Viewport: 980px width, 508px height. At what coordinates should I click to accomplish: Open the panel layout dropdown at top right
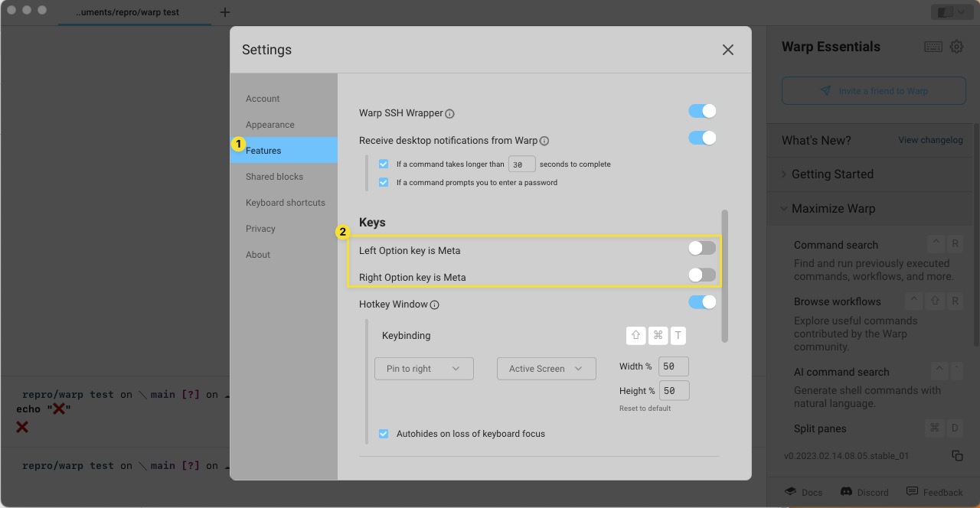tap(950, 12)
